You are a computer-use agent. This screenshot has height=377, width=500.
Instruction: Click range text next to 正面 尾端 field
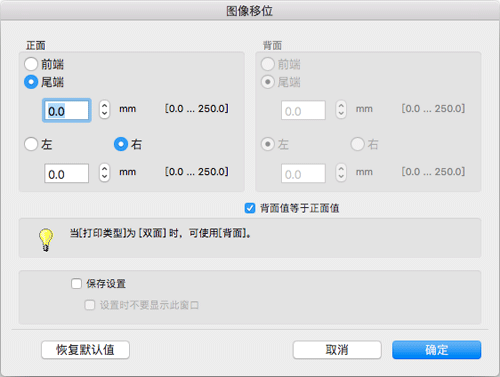click(x=197, y=109)
